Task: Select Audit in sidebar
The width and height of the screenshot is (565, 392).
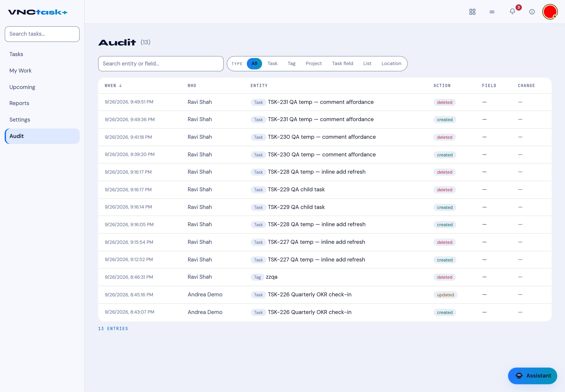Action: click(x=42, y=136)
